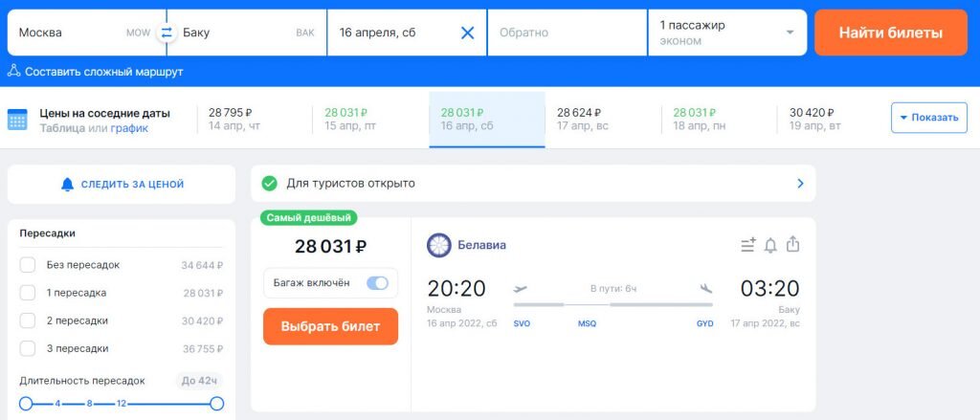Viewport: 980px width, 420px height.
Task: Click the SVO airport code
Action: pos(522,323)
